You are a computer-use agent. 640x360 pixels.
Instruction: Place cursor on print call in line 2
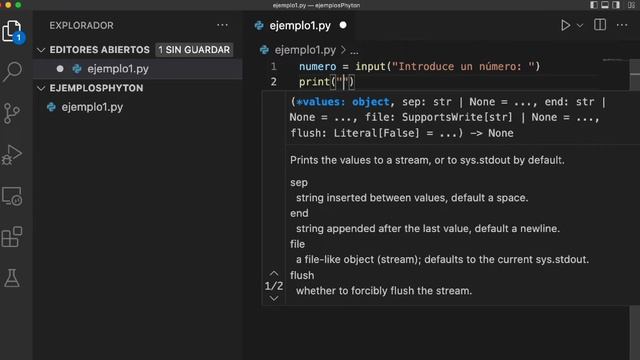click(x=314, y=82)
